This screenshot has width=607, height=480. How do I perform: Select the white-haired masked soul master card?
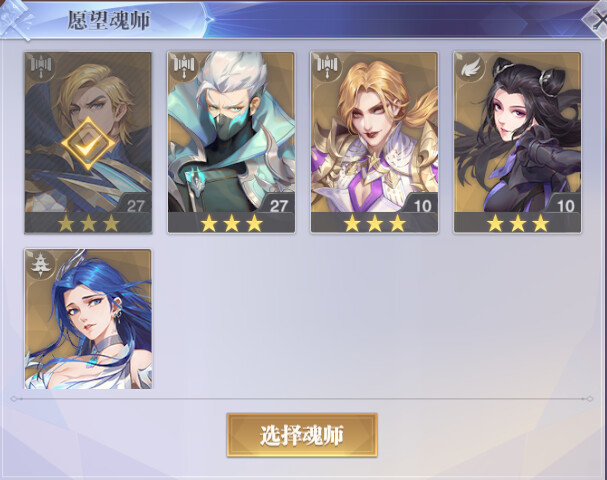(x=231, y=143)
